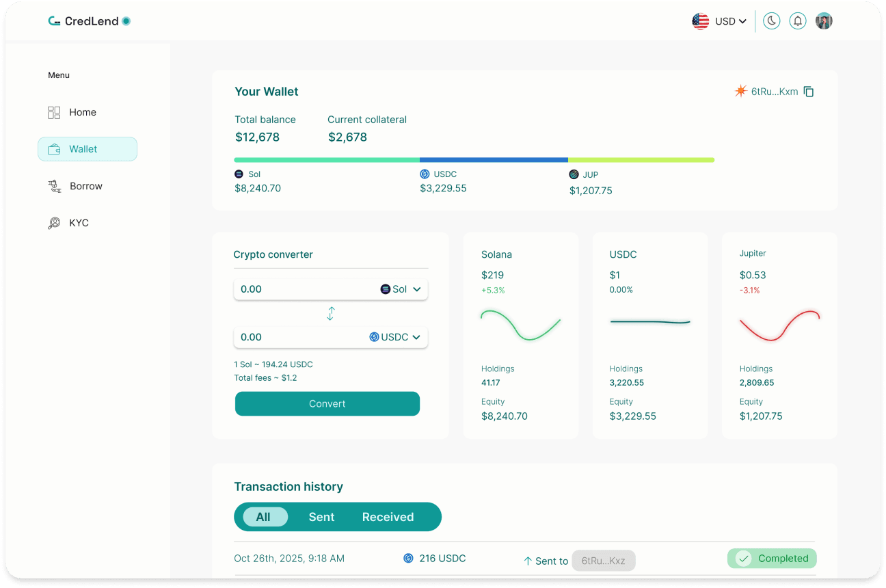Image resolution: width=886 pixels, height=588 pixels.
Task: Copy the wallet address using the copy icon
Action: tap(809, 91)
